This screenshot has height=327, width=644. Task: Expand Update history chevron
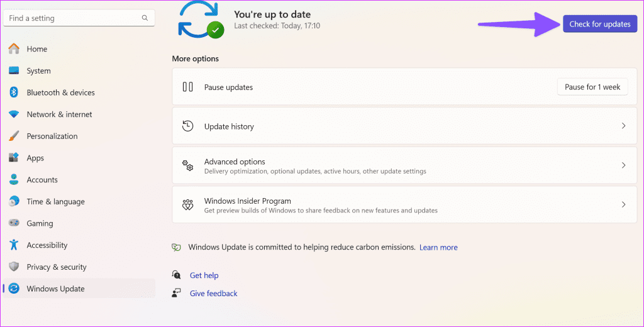(623, 126)
